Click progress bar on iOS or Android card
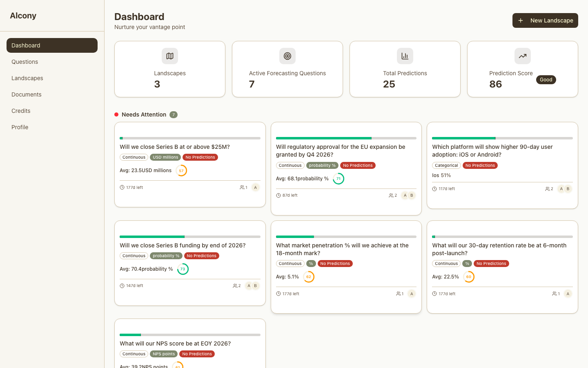The image size is (588, 368). pyautogui.click(x=502, y=138)
